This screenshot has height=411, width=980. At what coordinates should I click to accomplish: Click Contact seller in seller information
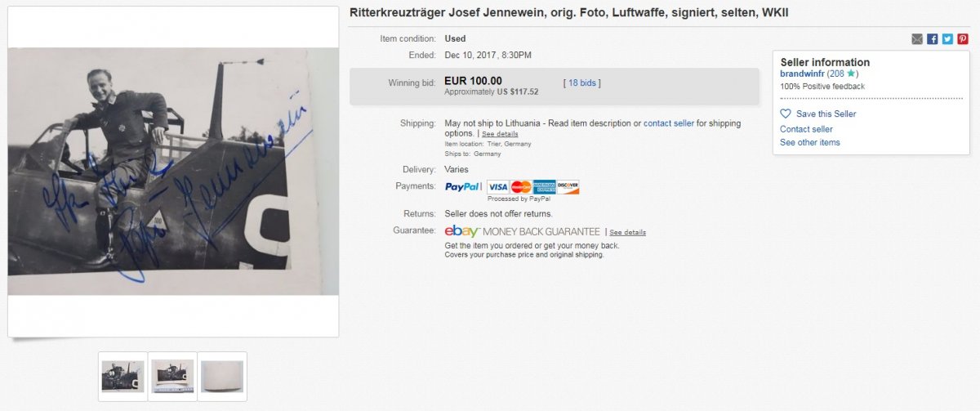tap(806, 129)
